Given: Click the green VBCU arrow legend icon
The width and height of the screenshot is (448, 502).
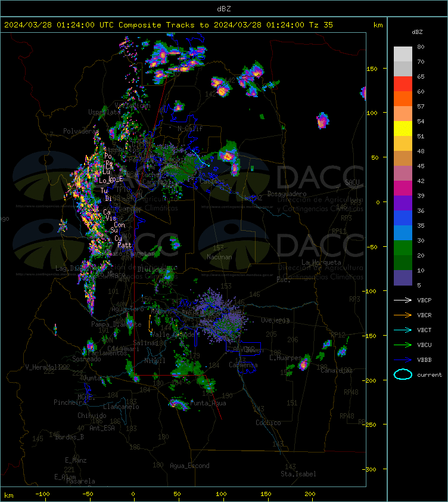Looking at the screenshot, I should (403, 345).
